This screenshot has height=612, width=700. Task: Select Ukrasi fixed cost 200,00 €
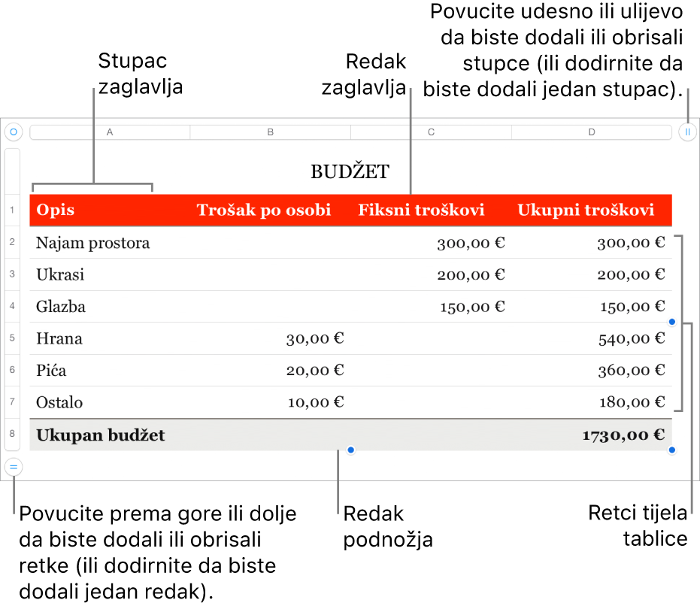click(x=432, y=274)
